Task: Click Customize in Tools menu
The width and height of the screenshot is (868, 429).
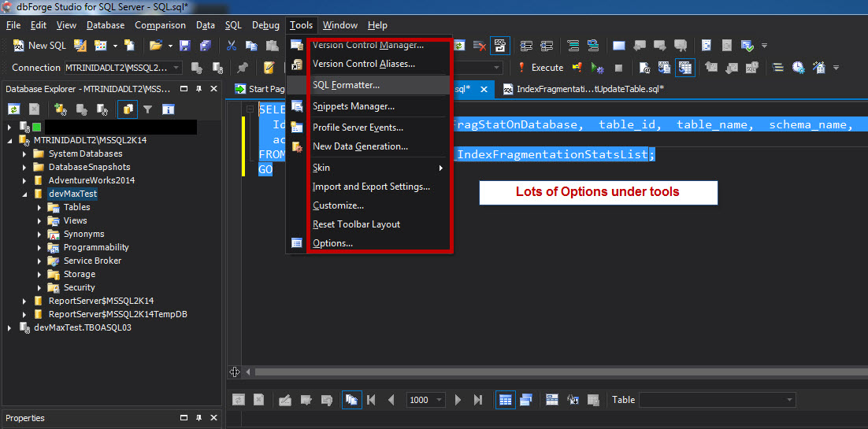Action: [369, 205]
